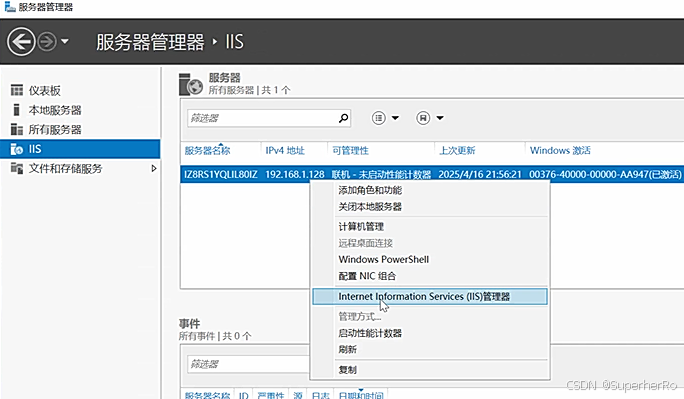Click the 服务器管理器 breadcrumb text
The width and height of the screenshot is (684, 399).
[150, 42]
